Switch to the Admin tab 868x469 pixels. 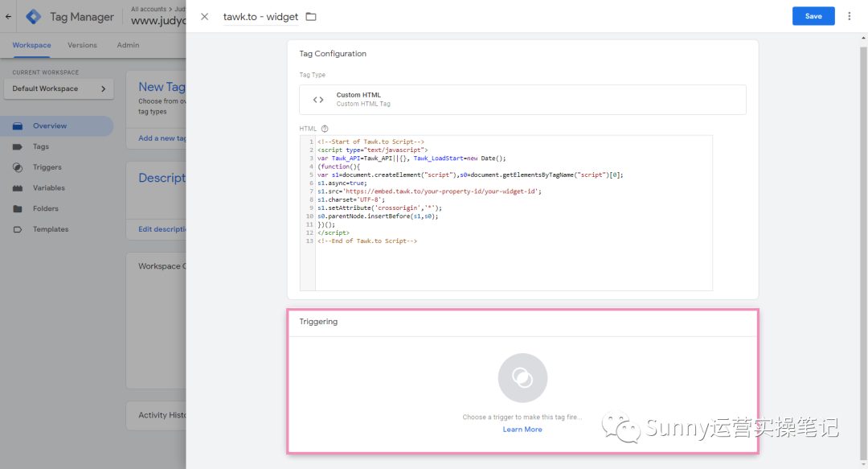coord(128,45)
